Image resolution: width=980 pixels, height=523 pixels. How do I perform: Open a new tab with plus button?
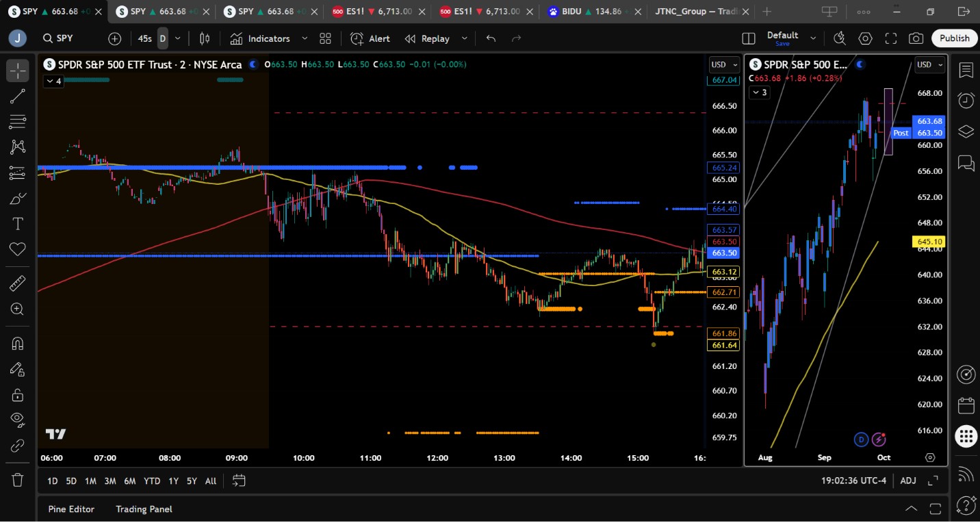(x=766, y=12)
